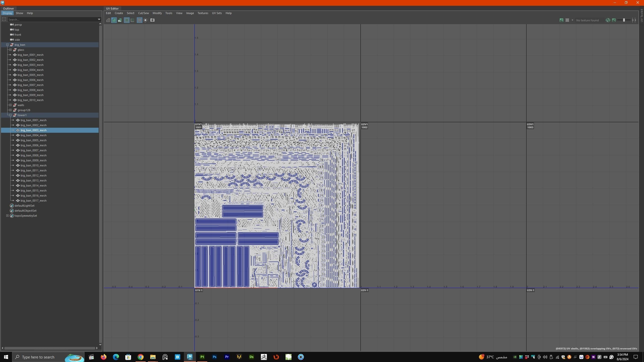Select big_ban_0010_mesh under tower1
Viewport: 644px width, 362px height.
33,165
